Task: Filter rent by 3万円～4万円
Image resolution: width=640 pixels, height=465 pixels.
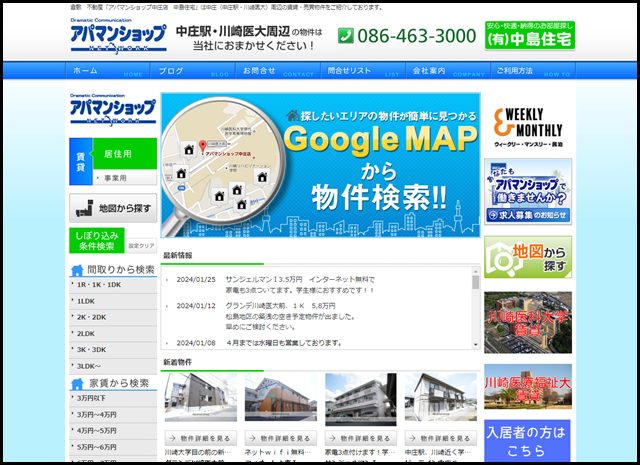Action: (113, 414)
